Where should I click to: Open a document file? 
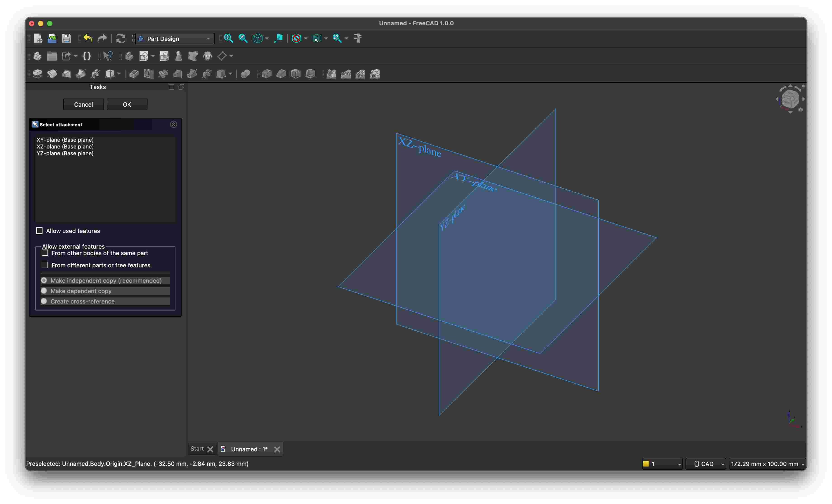coord(52,38)
